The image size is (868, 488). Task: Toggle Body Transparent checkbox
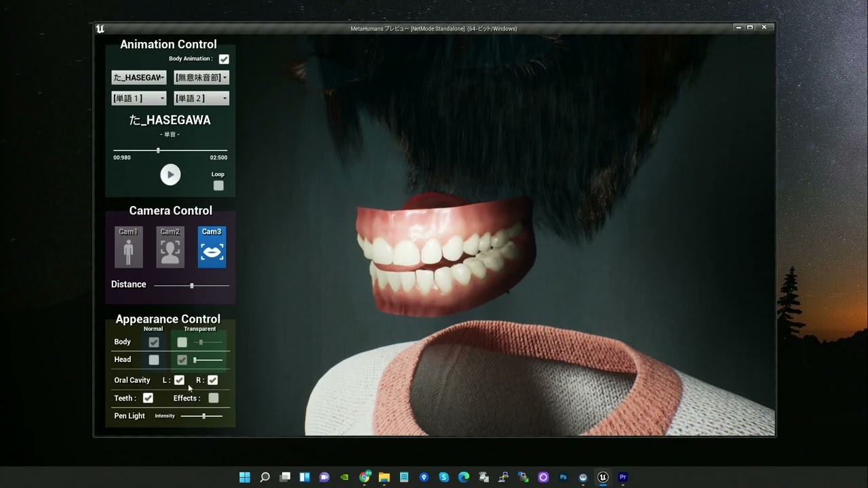182,342
